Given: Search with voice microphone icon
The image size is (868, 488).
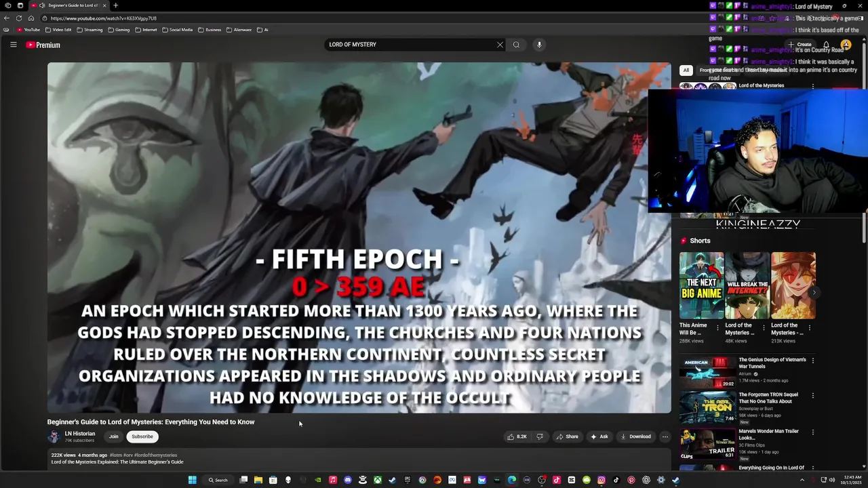Looking at the screenshot, I should 539,45.
